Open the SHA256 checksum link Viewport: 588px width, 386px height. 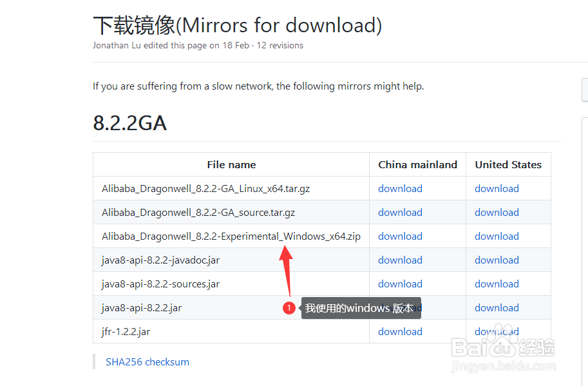coord(147,362)
